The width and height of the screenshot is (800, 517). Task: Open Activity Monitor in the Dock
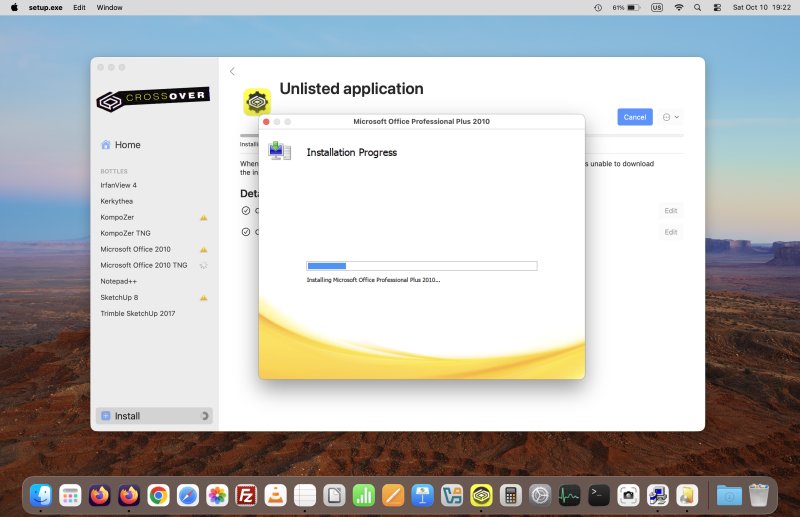[569, 495]
